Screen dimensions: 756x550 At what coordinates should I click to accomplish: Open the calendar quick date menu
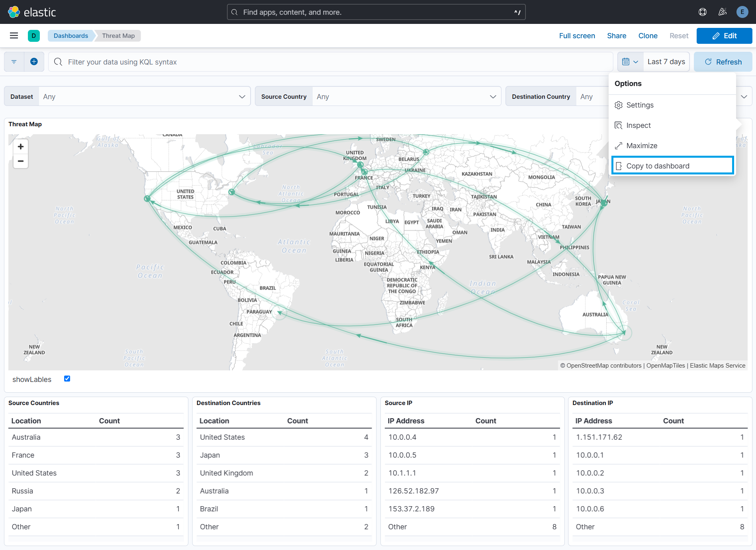(x=630, y=62)
